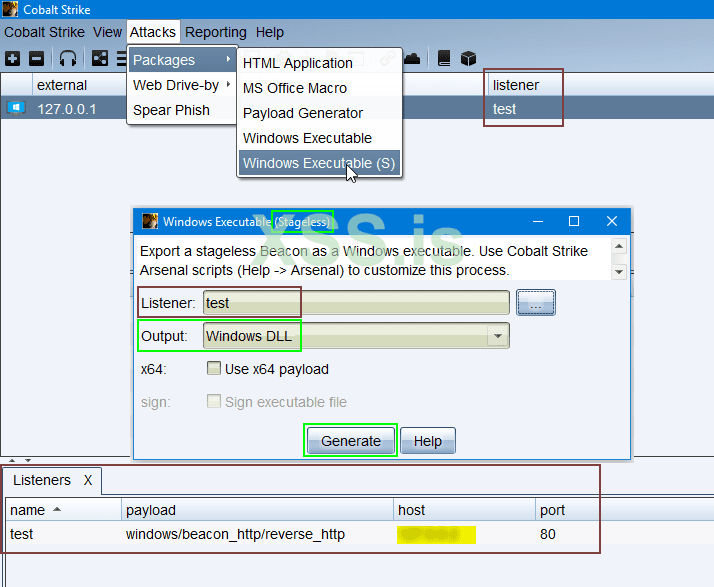This screenshot has height=587, width=714.
Task: Open Listeners via the headphones icon
Action: tap(68, 58)
